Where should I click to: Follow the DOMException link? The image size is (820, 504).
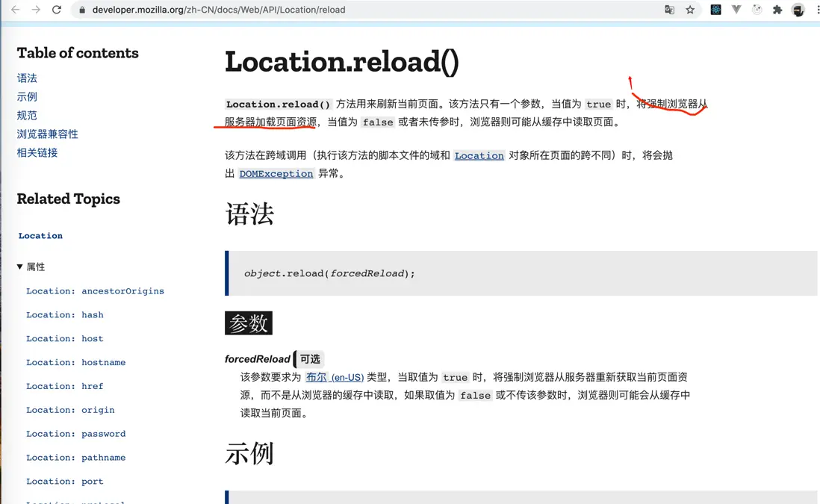coord(276,173)
